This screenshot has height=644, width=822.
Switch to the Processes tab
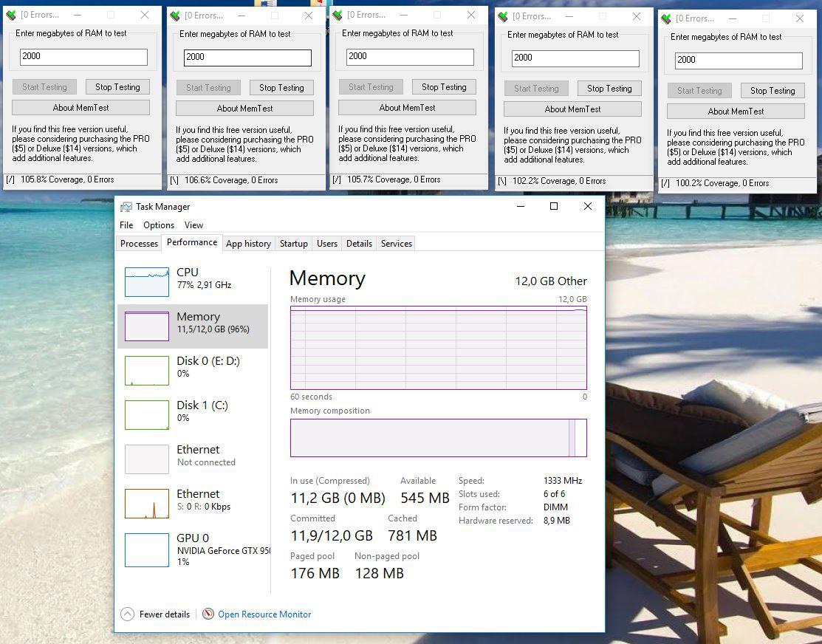point(139,244)
